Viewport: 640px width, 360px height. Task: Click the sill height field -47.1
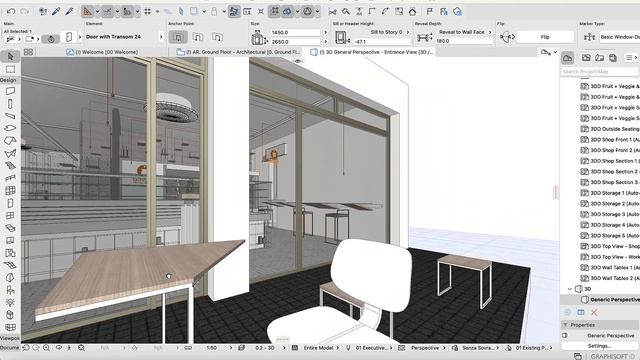pyautogui.click(x=382, y=41)
